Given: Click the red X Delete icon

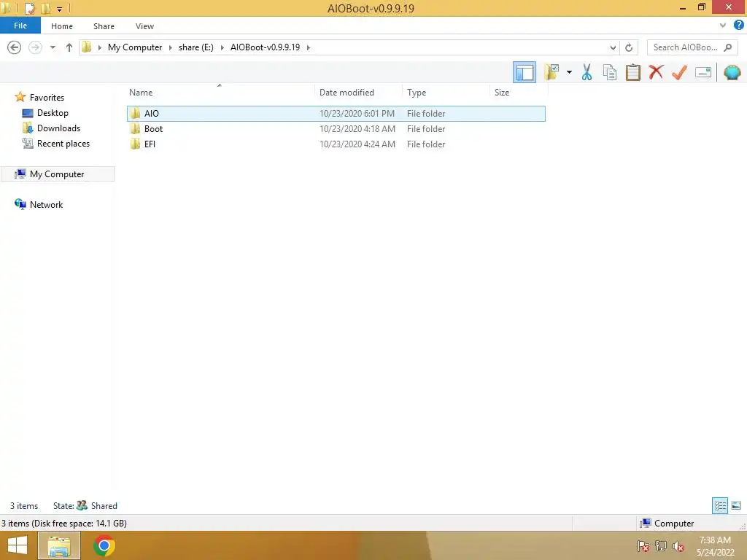Looking at the screenshot, I should 656,72.
